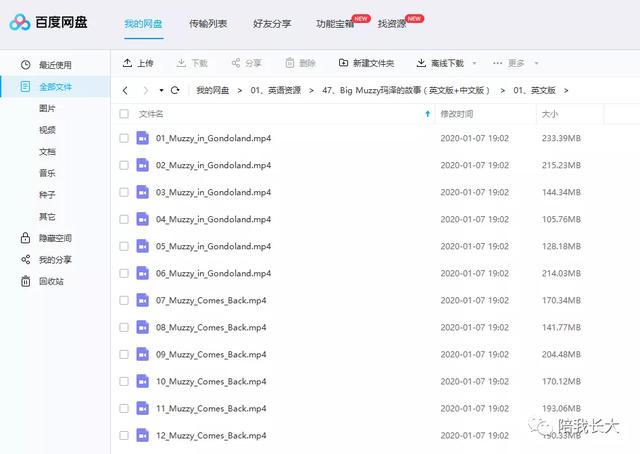Viewport: 640px width, 454px height.
Task: Sort by the 修改时间 column
Action: pos(457,114)
